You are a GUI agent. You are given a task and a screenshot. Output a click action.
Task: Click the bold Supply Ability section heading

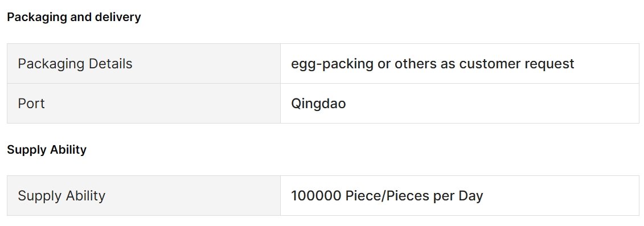pos(47,150)
